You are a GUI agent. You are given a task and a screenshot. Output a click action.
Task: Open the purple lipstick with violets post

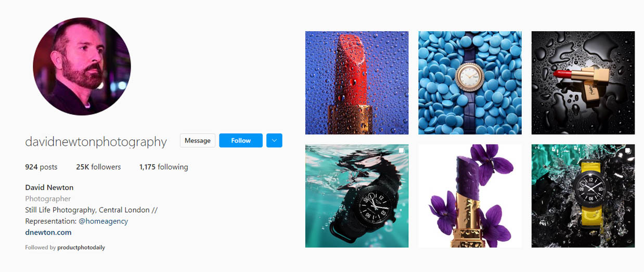click(470, 196)
